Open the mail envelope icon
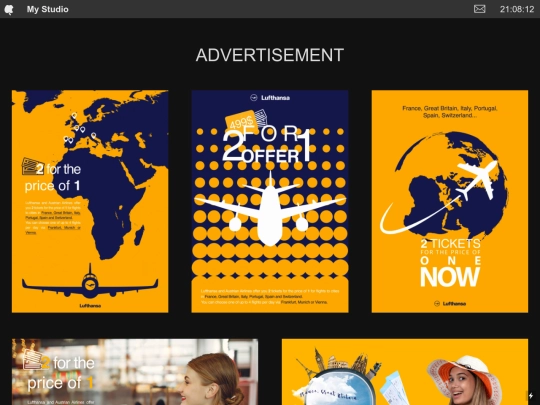 point(479,9)
